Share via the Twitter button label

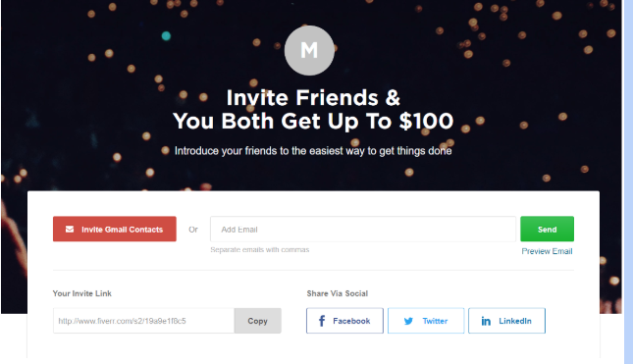(x=435, y=321)
